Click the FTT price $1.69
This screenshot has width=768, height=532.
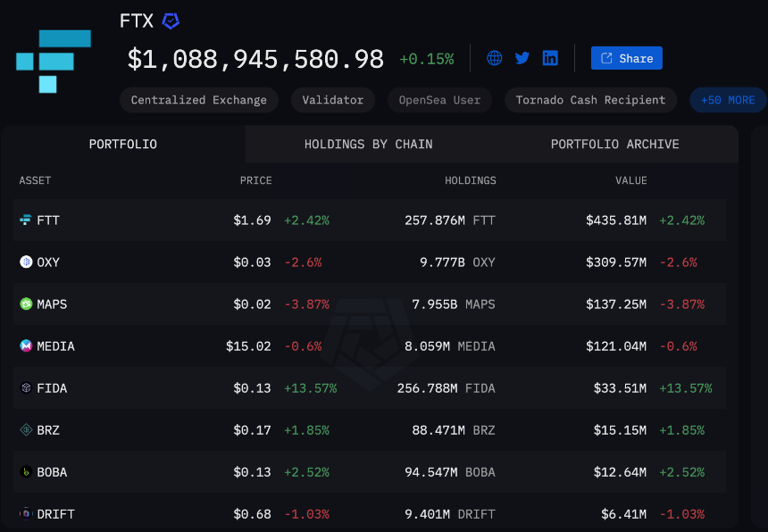click(x=252, y=220)
